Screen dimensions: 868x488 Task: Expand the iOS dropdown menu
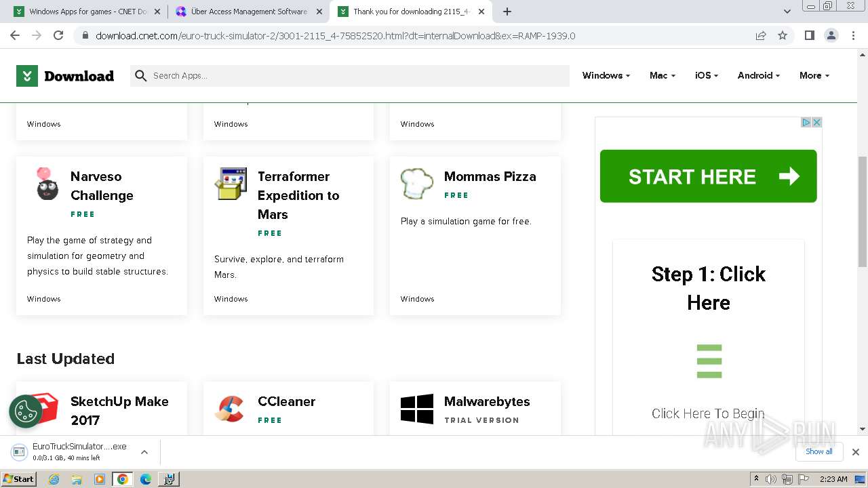[x=706, y=75]
